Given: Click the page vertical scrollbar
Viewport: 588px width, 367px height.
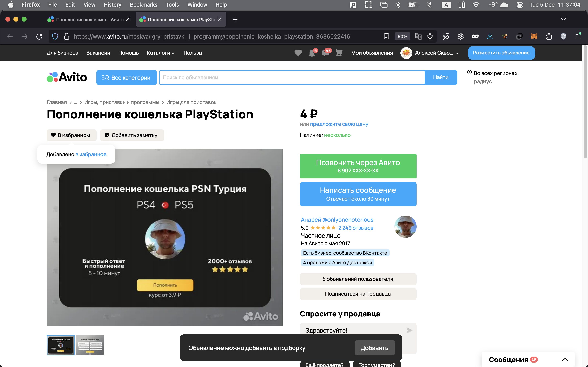Looking at the screenshot, I should 585,102.
